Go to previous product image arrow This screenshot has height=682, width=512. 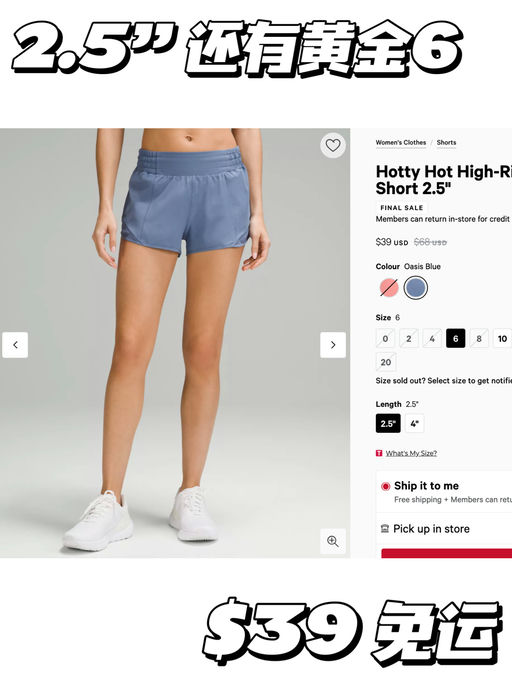click(x=15, y=345)
